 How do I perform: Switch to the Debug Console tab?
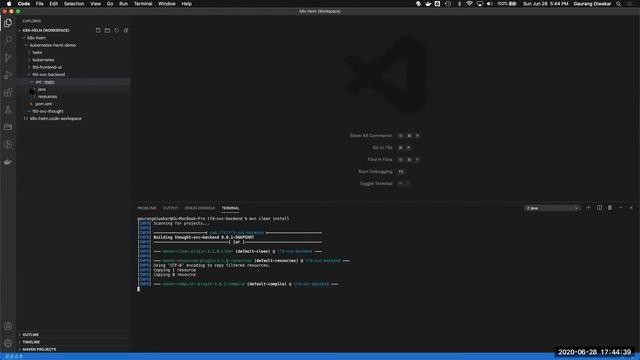pos(200,208)
